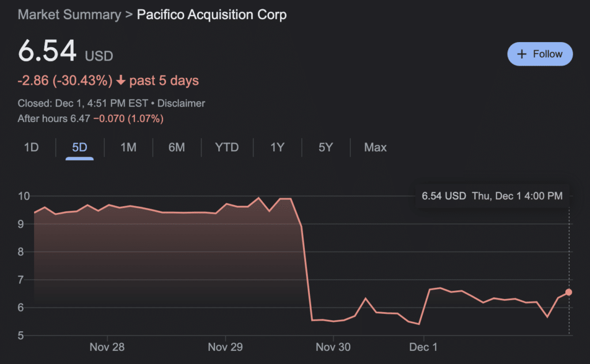Select the YTD range tab
The width and height of the screenshot is (590, 364).
[x=227, y=147]
